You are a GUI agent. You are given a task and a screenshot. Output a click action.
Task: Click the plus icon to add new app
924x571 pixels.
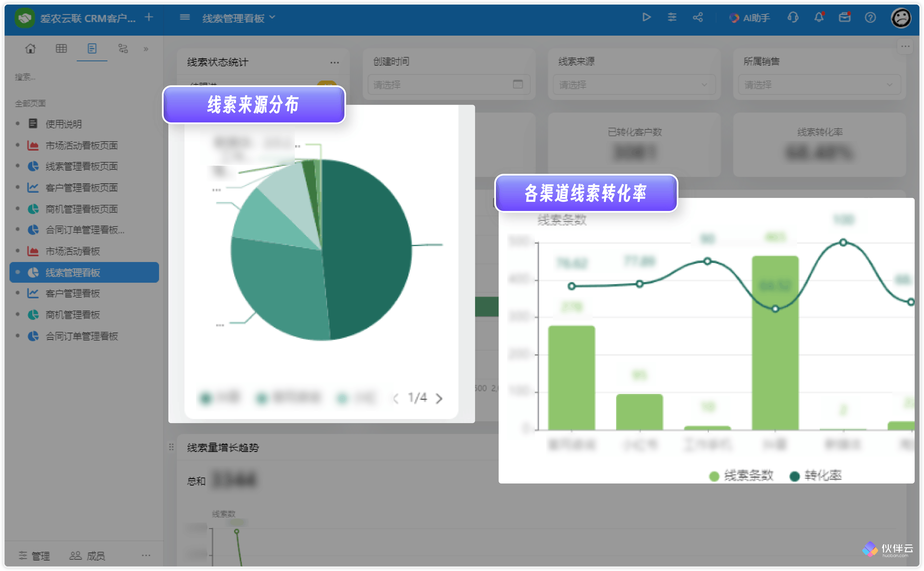click(149, 17)
